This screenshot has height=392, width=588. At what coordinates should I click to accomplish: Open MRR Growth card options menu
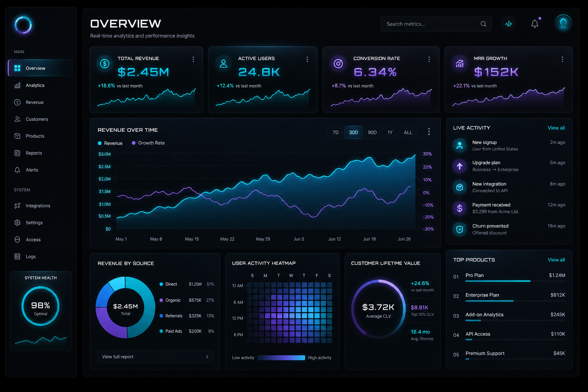[x=562, y=59]
